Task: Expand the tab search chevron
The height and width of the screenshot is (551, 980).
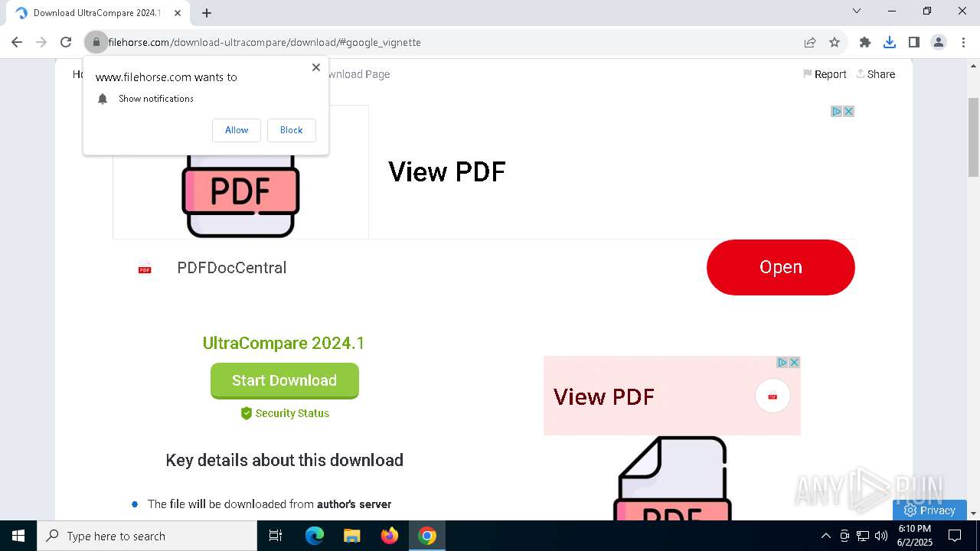Action: (857, 11)
